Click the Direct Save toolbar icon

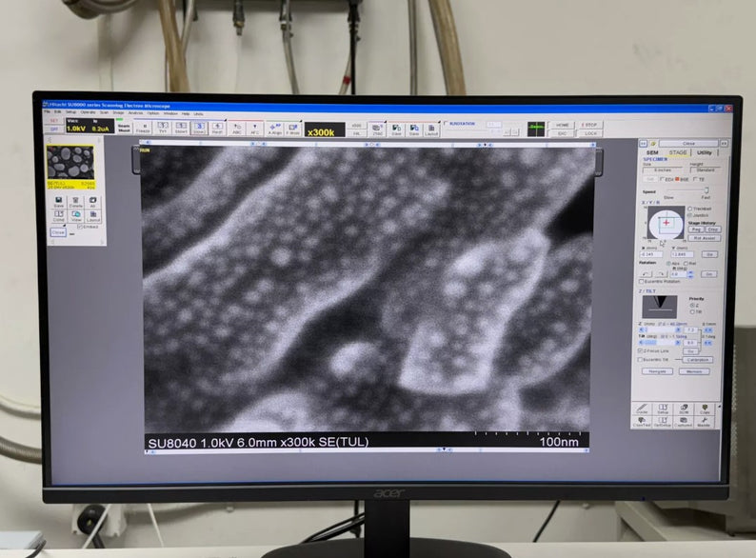[396, 130]
